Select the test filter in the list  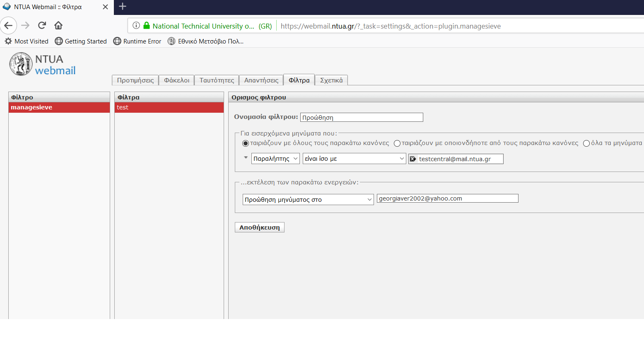(x=169, y=107)
